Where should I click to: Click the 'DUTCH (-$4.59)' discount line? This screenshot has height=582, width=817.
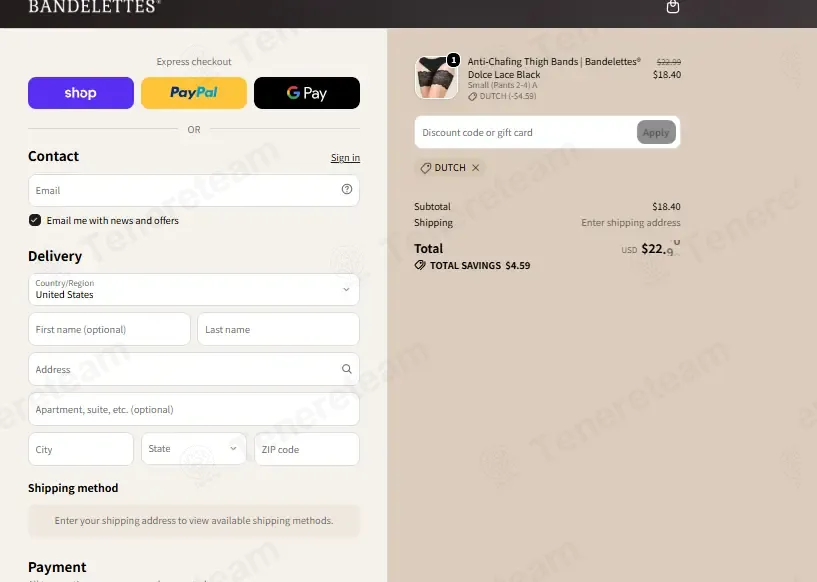click(x=507, y=96)
